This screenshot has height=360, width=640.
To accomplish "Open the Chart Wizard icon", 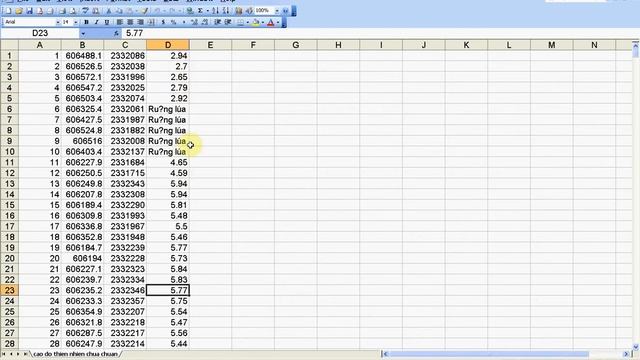I will pyautogui.click(x=238, y=11).
